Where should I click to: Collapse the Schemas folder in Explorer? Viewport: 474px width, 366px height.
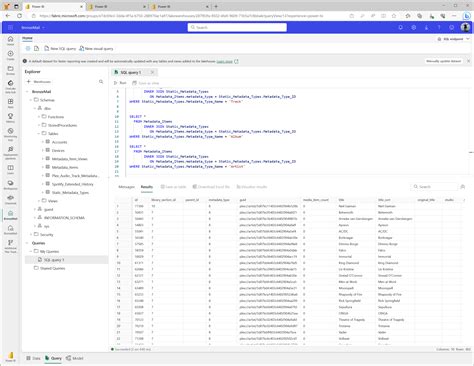click(31, 100)
